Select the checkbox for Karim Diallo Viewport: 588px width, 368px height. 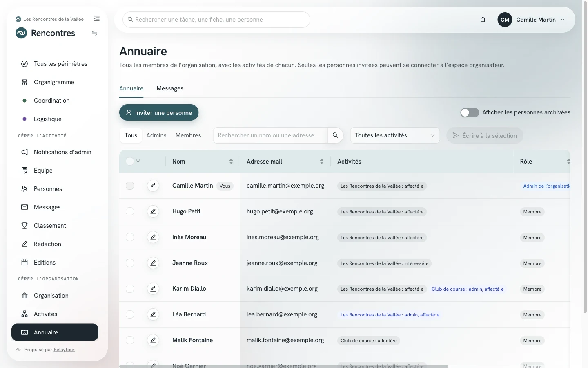[x=130, y=289]
